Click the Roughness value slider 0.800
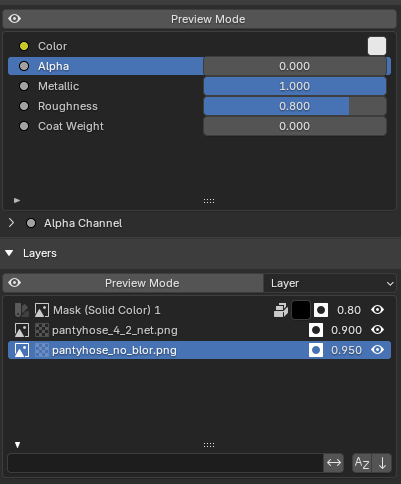Viewport: 401px width, 484px height. 295,106
